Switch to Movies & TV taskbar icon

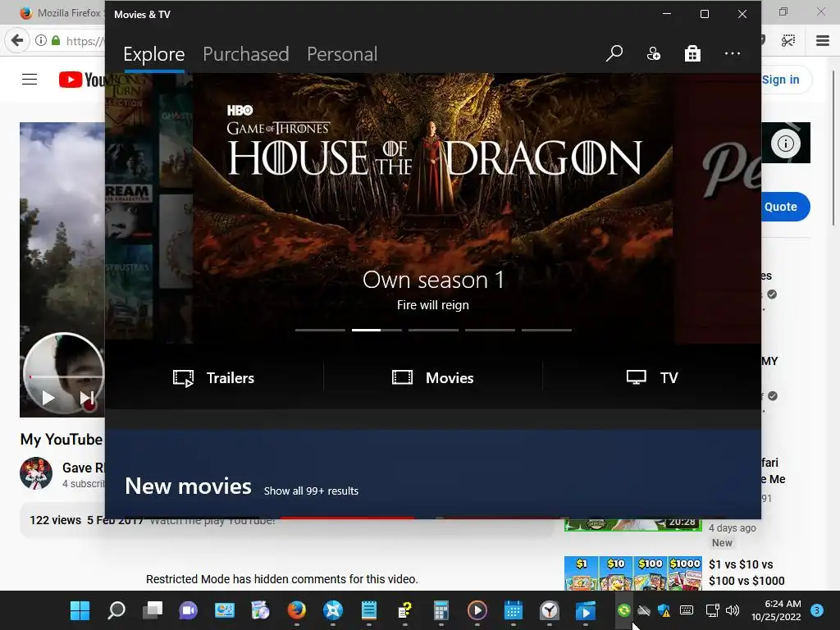pos(586,610)
